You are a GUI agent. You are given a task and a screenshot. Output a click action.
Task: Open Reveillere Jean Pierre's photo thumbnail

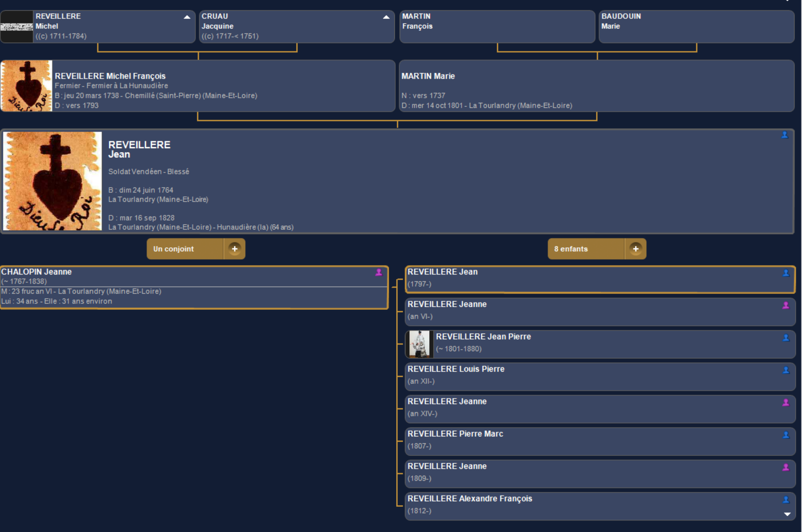coord(419,344)
